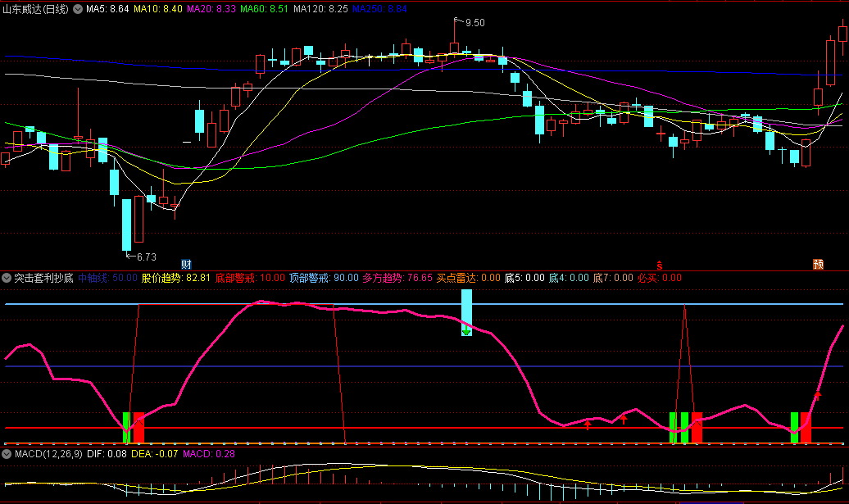Click green down arrow on cyan bar
This screenshot has width=849, height=504.
click(466, 330)
